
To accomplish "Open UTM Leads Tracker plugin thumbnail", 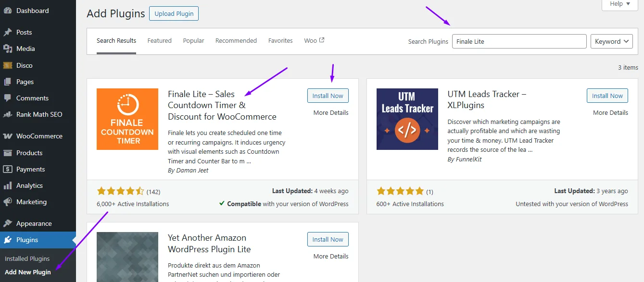I will coord(407,119).
